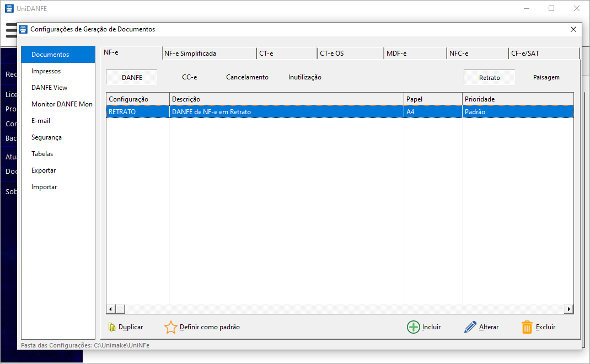Open the Inutilização section
The height and width of the screenshot is (364, 590).
point(304,77)
